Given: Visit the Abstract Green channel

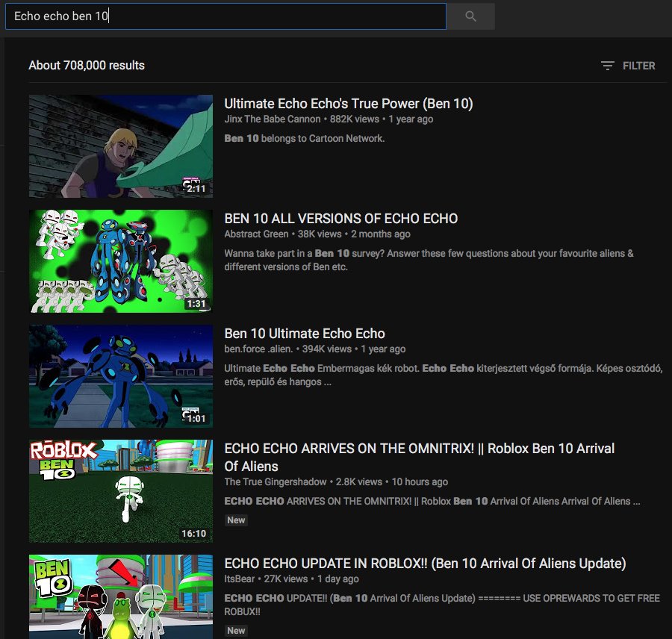Looking at the screenshot, I should click(x=256, y=234).
